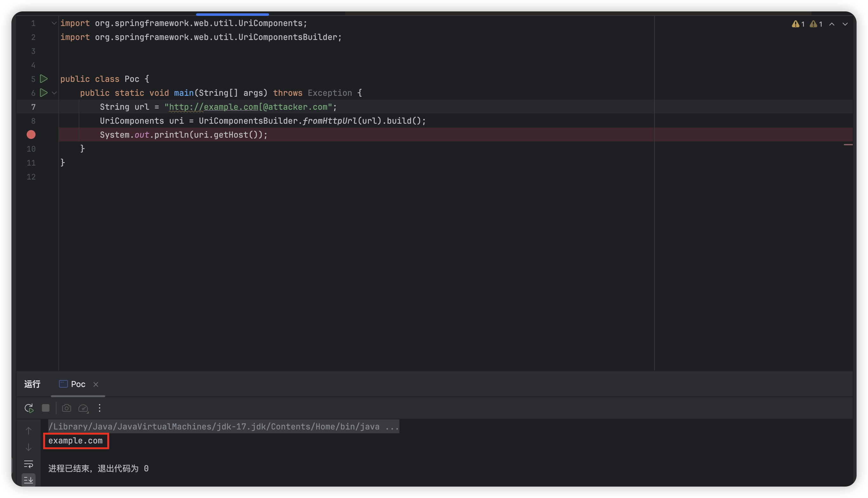Viewport: 868px width, 498px height.
Task: Click line number 7 in the gutter
Action: click(x=33, y=107)
